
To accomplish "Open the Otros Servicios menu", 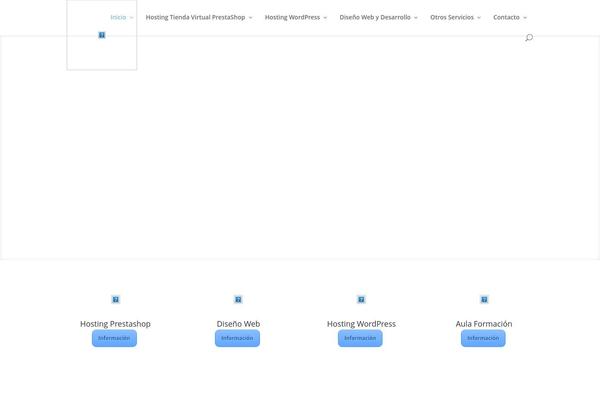I will tap(452, 17).
